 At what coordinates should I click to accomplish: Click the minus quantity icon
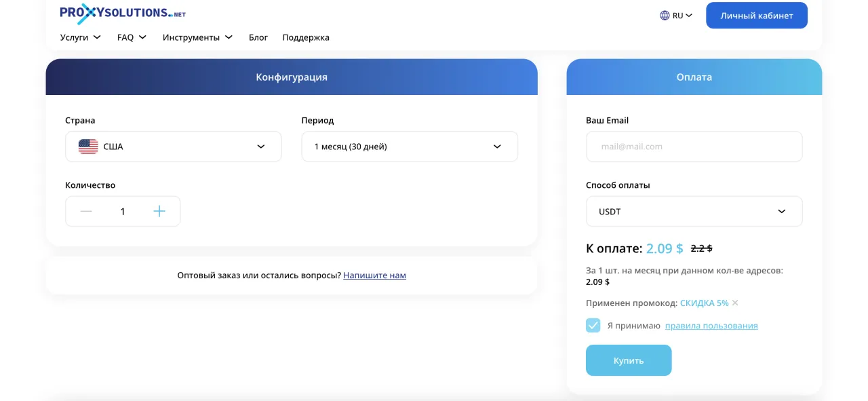tap(86, 212)
